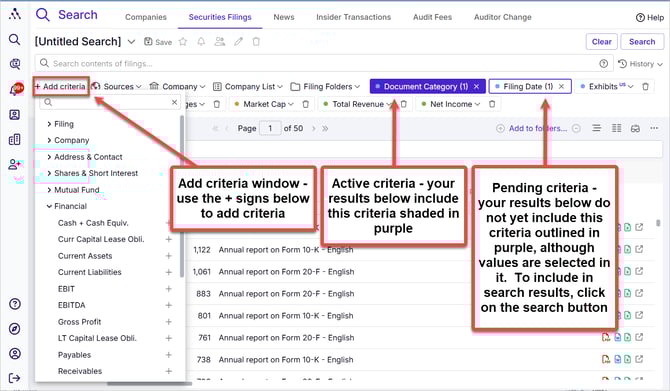Screen dimensions: 670x391
Task: Open the alert bell icon for this search
Action: pos(201,42)
